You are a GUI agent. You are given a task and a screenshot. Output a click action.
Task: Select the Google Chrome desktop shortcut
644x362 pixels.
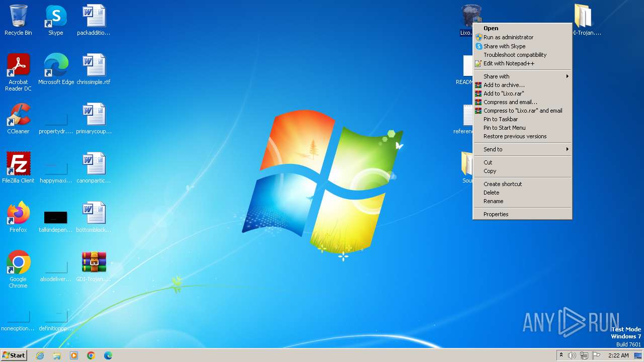pos(18,270)
